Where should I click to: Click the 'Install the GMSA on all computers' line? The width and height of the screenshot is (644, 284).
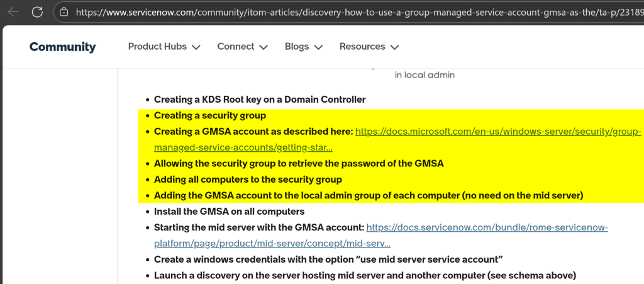[229, 212]
